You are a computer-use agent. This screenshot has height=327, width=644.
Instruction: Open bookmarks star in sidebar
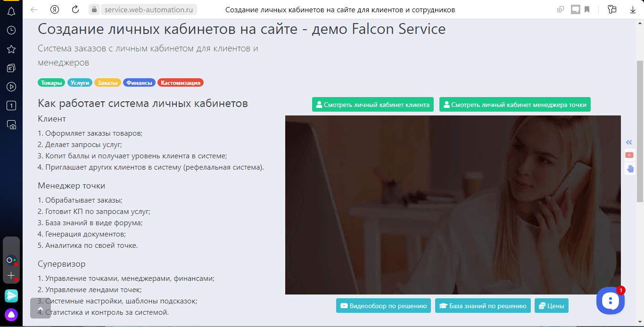coord(11,49)
